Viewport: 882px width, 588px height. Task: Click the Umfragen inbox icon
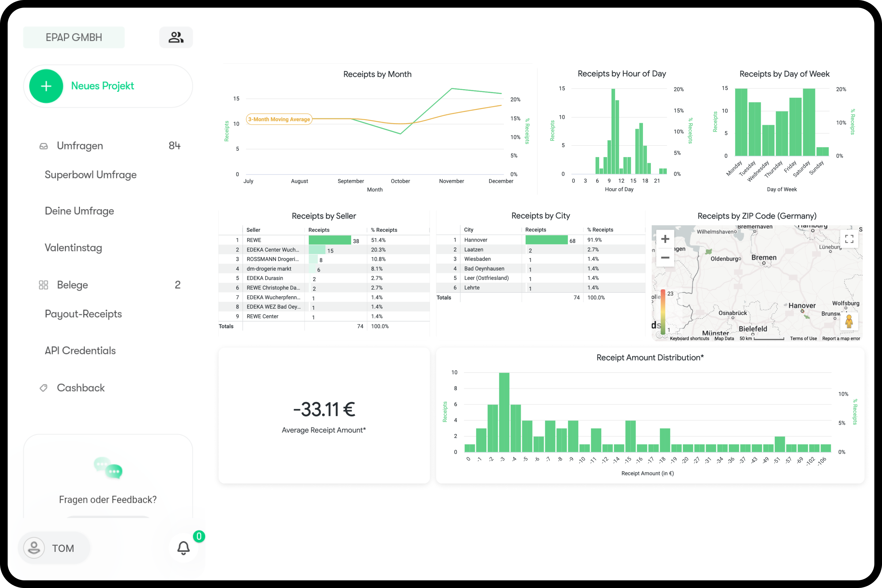(x=43, y=146)
